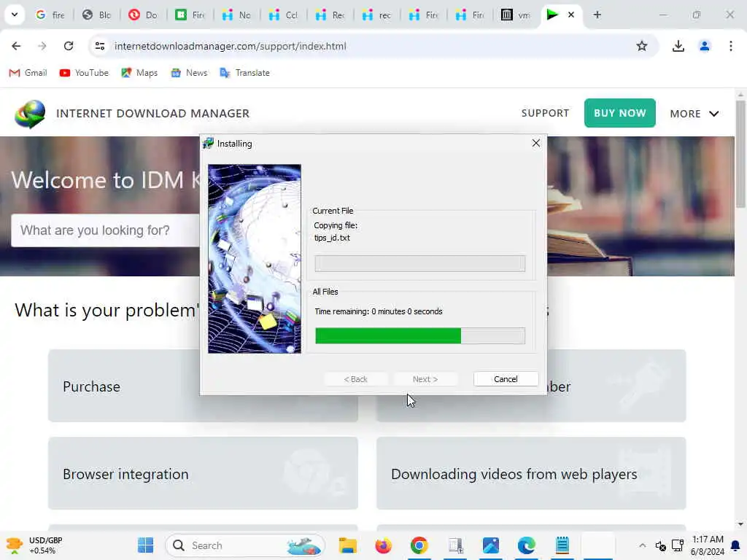
Task: Open the Browser integration card
Action: [203, 473]
